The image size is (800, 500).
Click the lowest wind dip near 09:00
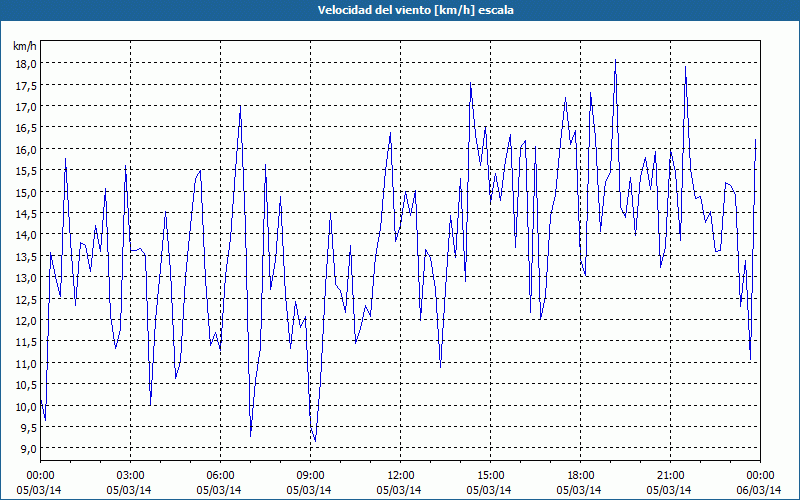click(315, 441)
